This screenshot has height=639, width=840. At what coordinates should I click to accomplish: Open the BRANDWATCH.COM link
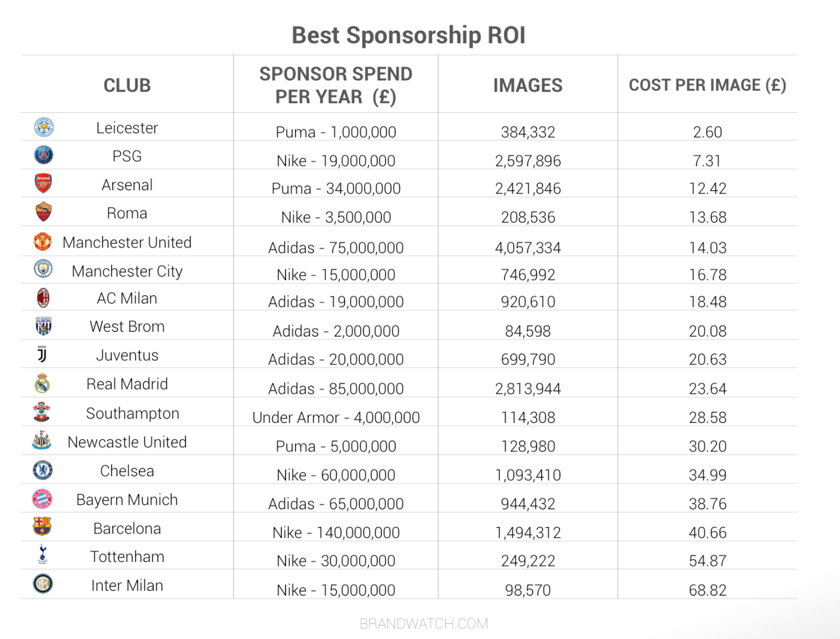[x=424, y=624]
